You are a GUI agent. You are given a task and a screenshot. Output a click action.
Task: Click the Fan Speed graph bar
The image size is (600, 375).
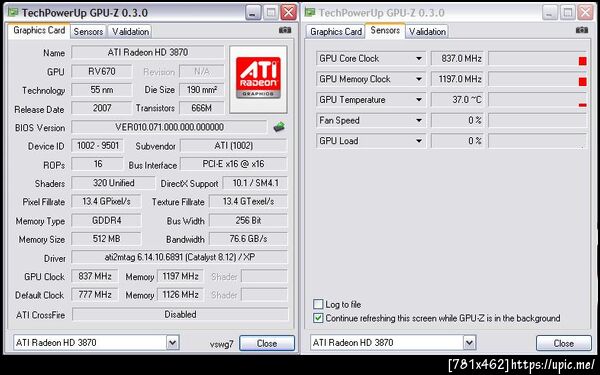pos(538,121)
